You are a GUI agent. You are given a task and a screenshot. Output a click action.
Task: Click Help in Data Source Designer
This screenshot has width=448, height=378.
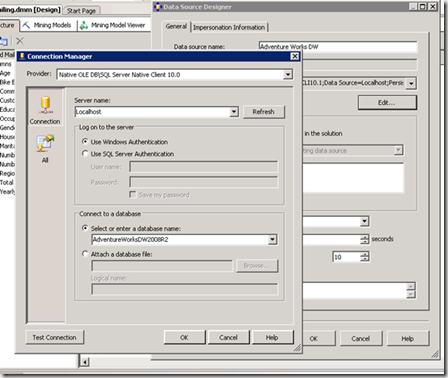click(408, 338)
